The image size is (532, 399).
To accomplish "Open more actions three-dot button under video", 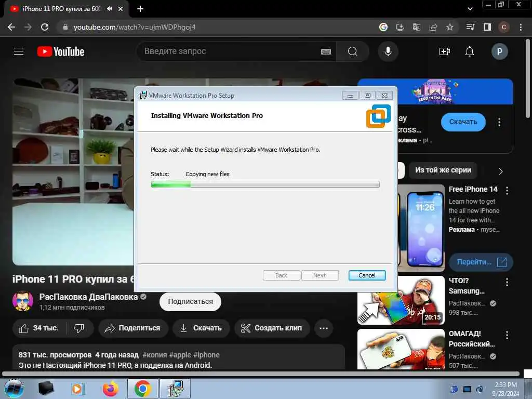I will [x=323, y=328].
